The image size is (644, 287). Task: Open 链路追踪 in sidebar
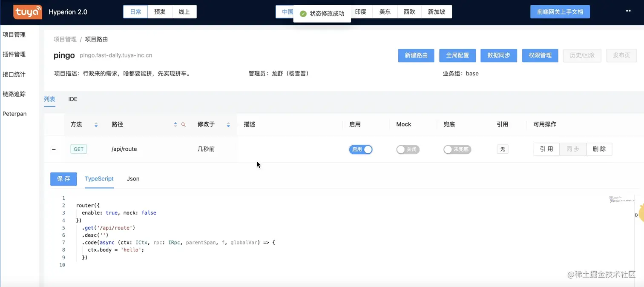(14, 94)
